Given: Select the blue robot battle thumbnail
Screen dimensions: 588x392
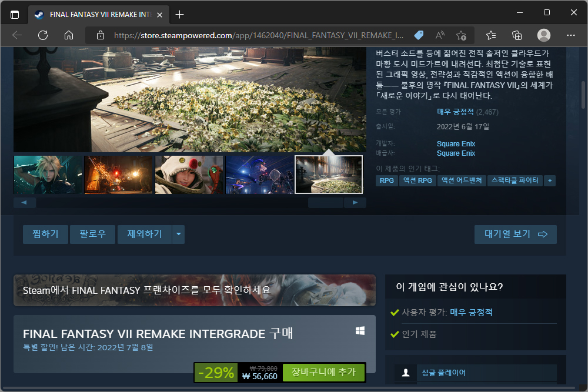Looking at the screenshot, I should 259,175.
